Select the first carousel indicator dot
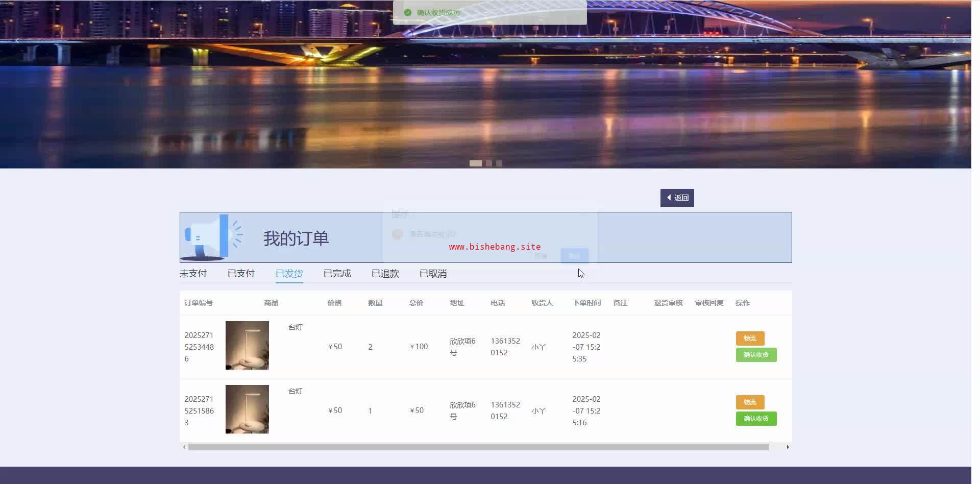 coord(476,163)
